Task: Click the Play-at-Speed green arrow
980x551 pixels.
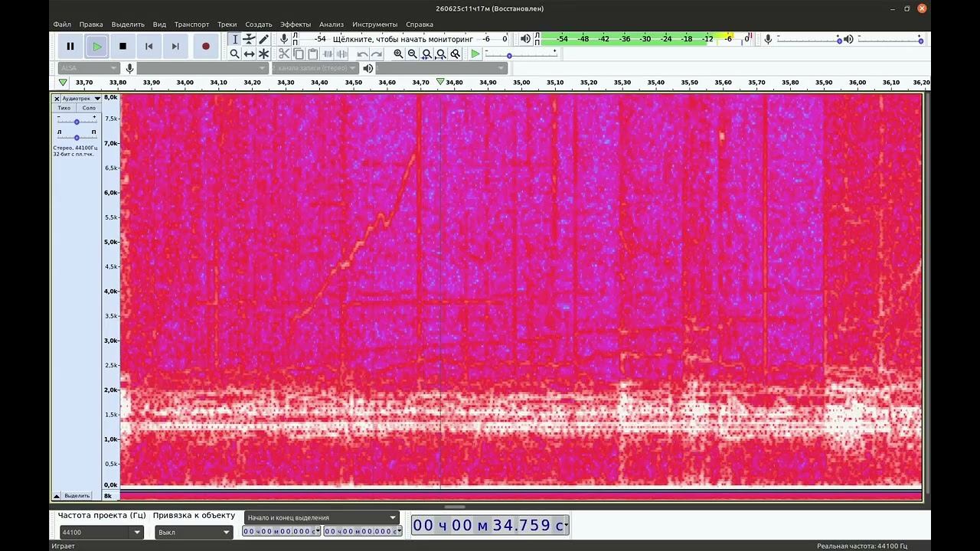Action: [x=475, y=54]
